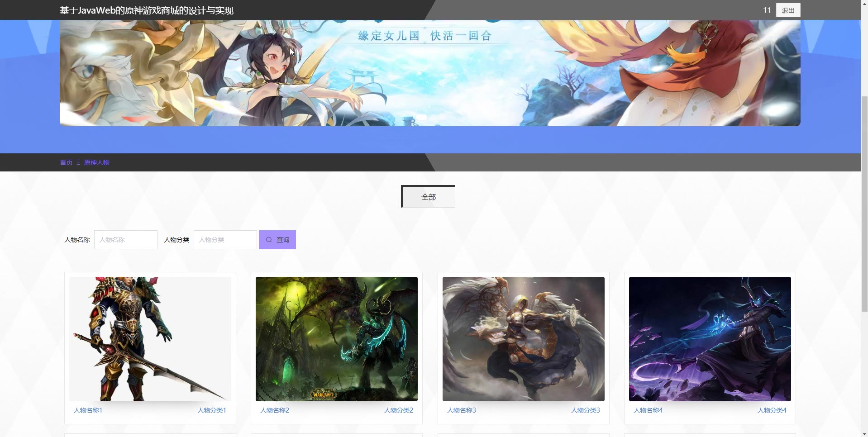The width and height of the screenshot is (868, 437).
Task: Click the 退出 logout button
Action: tap(788, 10)
